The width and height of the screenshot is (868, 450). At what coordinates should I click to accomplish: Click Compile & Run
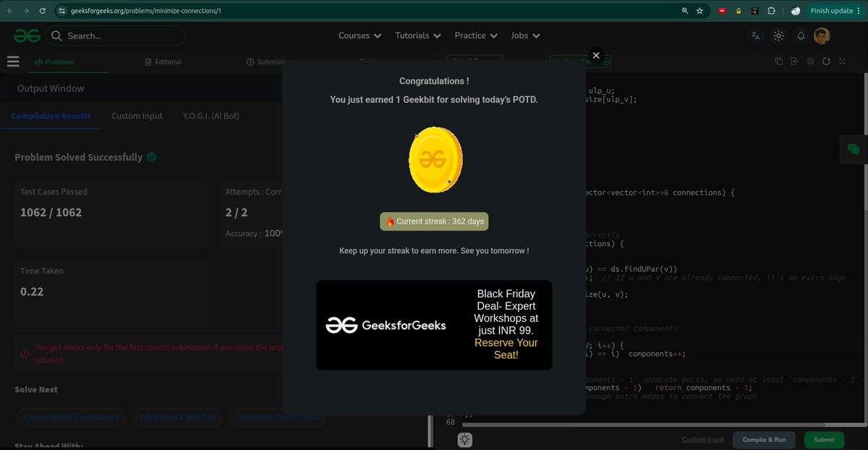pos(764,439)
